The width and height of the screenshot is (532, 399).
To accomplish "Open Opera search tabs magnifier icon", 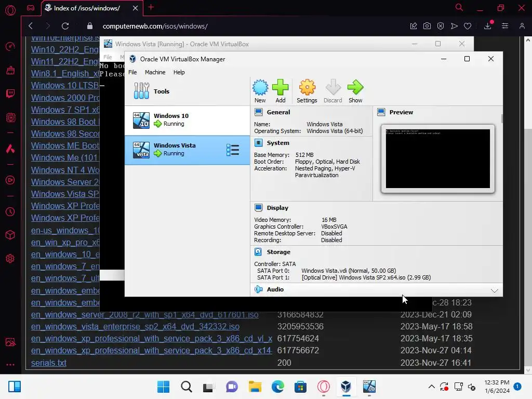I will point(459,7).
